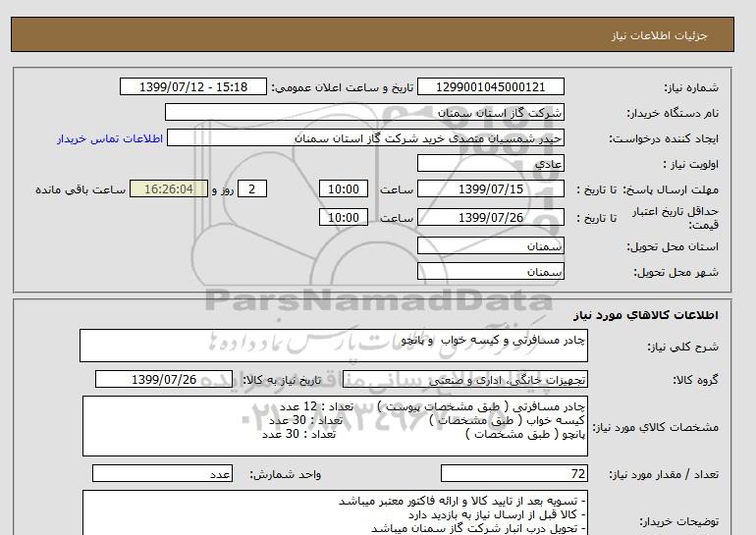Click the تعداد / مقدار مورد نیاز label

click(x=664, y=475)
